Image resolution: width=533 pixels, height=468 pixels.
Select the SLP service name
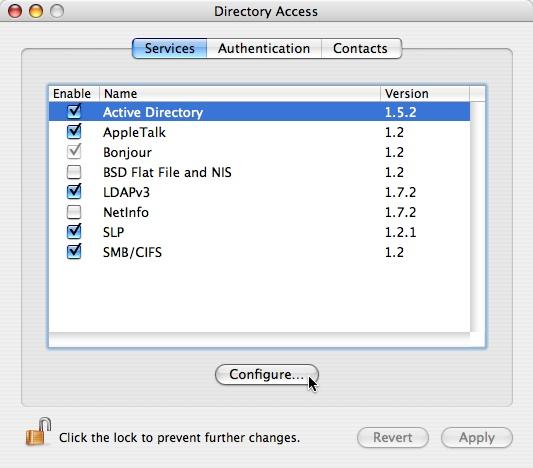coord(114,232)
